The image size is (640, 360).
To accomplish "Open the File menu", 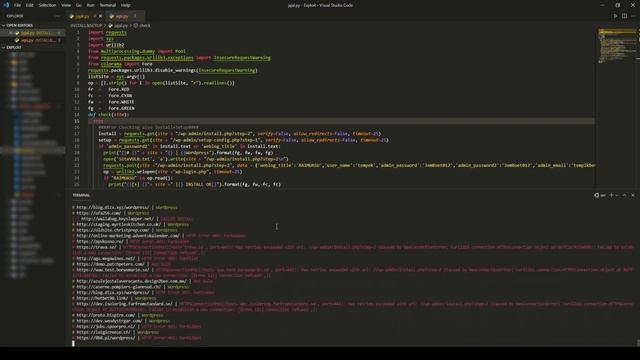I will pos(17,5).
